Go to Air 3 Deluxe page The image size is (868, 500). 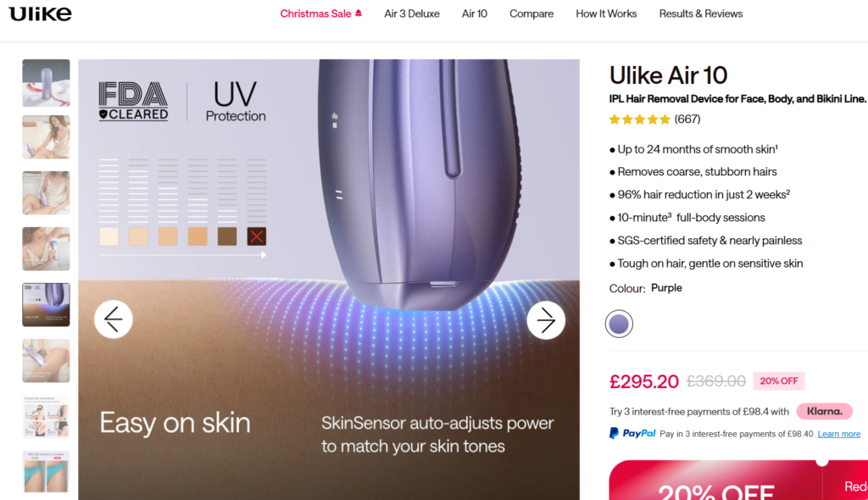point(412,14)
